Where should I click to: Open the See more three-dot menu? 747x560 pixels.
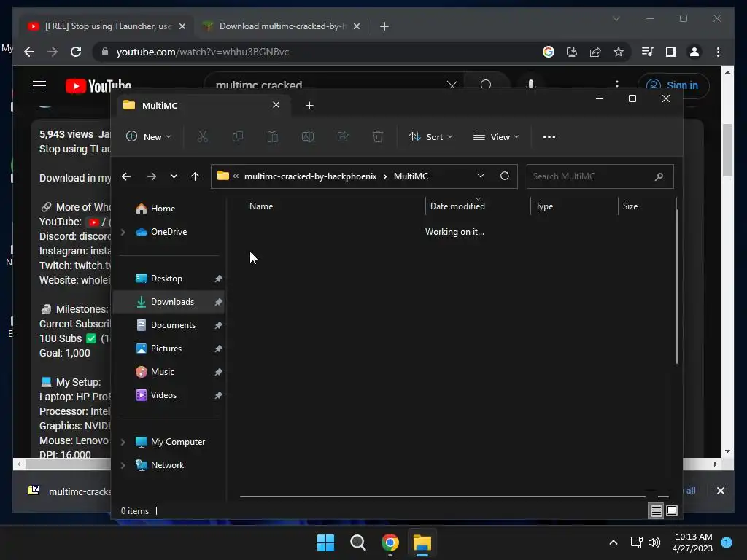pyautogui.click(x=549, y=136)
